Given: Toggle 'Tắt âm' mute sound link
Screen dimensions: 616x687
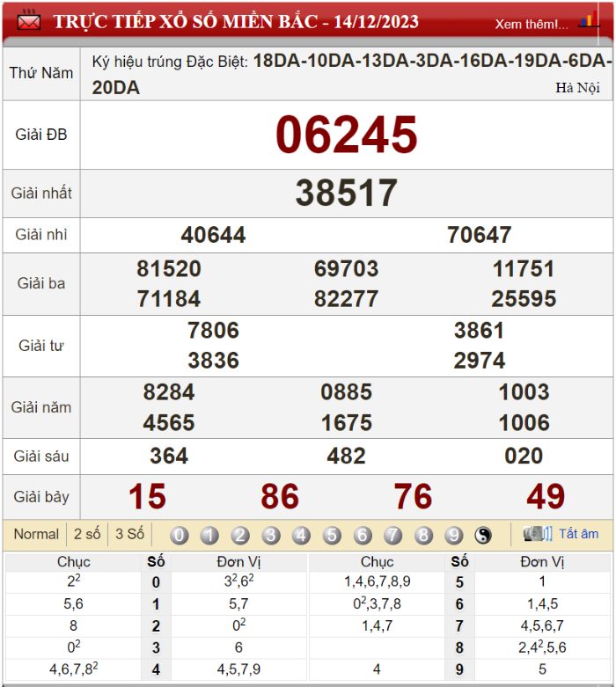Looking at the screenshot, I should click(x=578, y=534).
